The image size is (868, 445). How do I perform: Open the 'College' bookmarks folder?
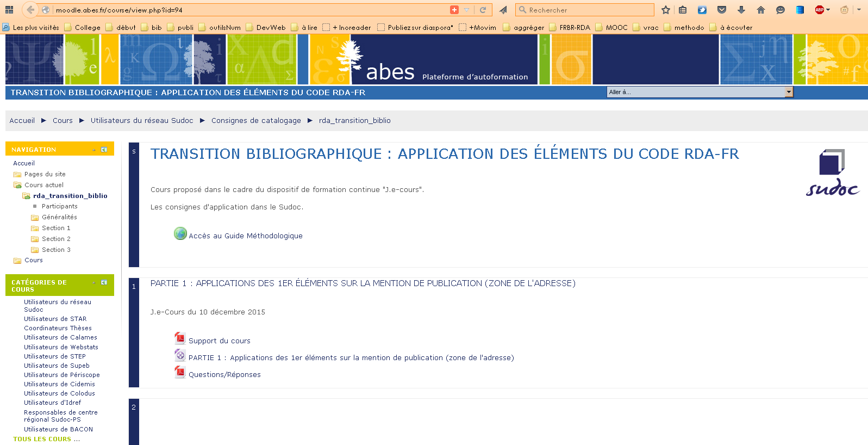(83, 27)
